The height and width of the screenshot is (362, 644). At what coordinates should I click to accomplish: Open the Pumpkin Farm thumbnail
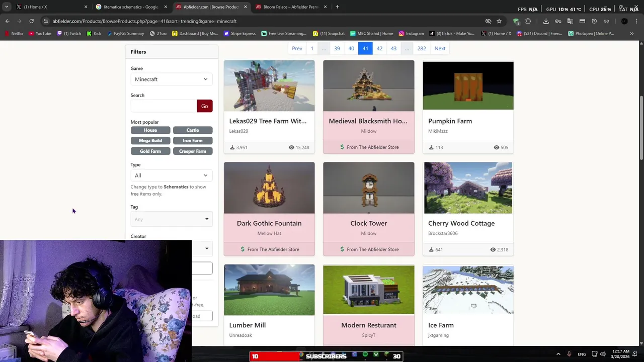(468, 86)
